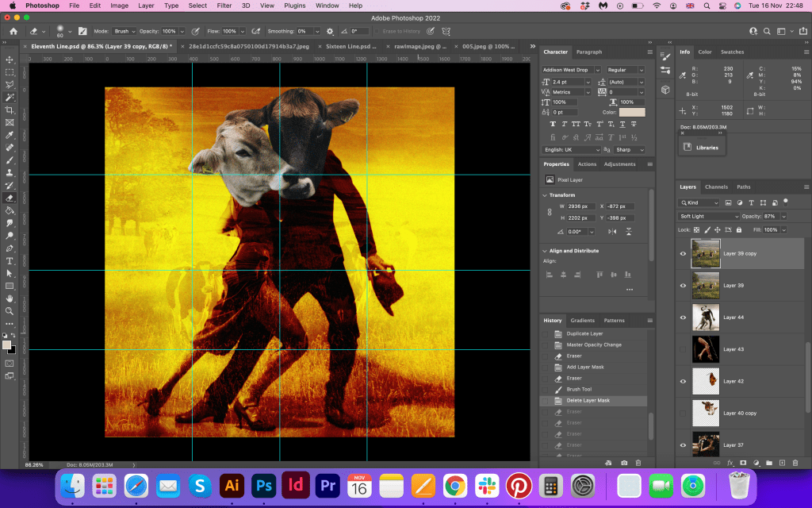This screenshot has height=508, width=812.
Task: Create new snapshot in History panel
Action: tap(624, 462)
